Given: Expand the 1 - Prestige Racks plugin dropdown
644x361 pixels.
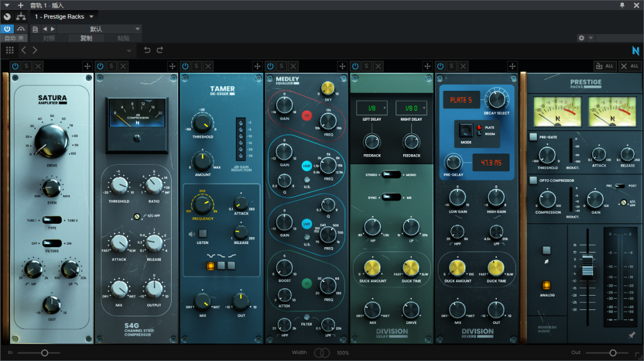Looking at the screenshot, I should [x=91, y=16].
